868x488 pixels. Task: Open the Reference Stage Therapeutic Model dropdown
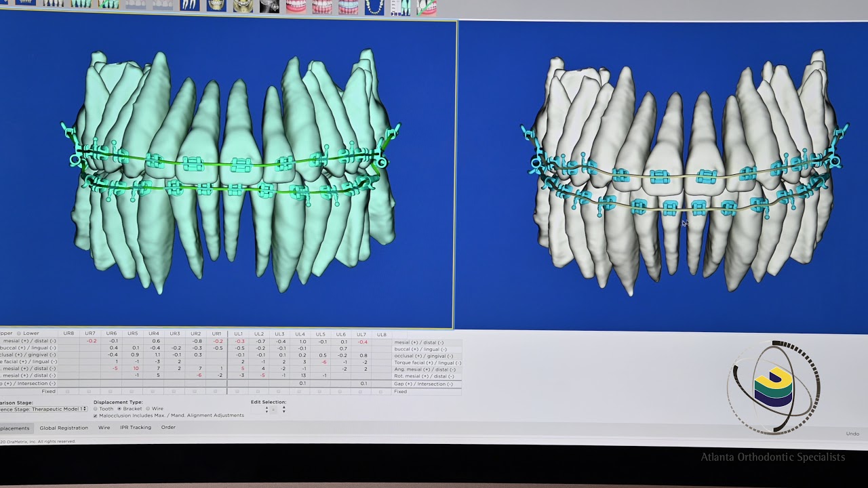[x=44, y=409]
